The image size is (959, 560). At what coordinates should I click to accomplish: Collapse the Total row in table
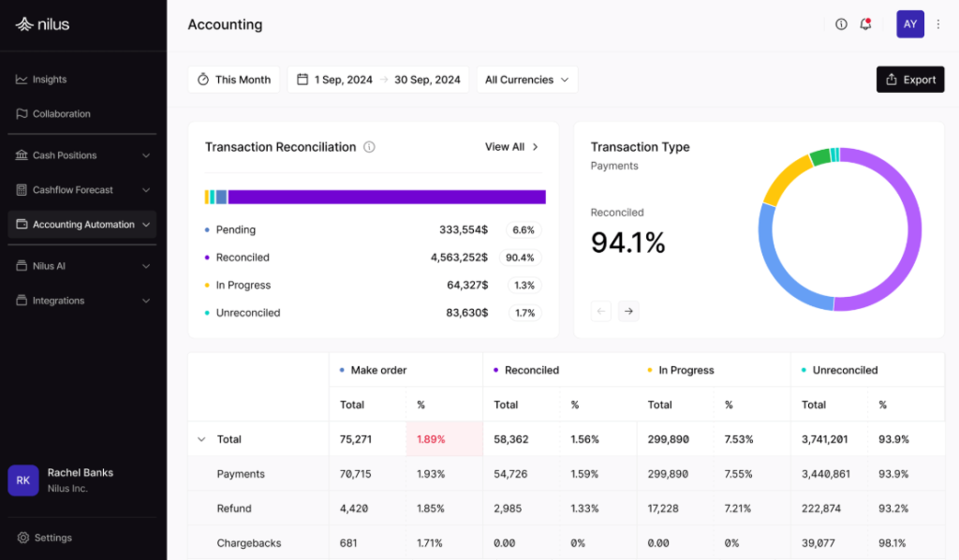(201, 439)
